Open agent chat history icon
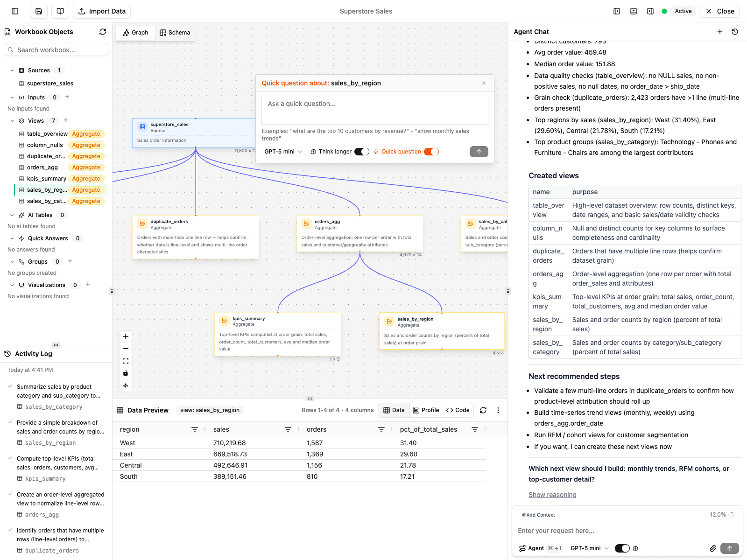 (734, 32)
